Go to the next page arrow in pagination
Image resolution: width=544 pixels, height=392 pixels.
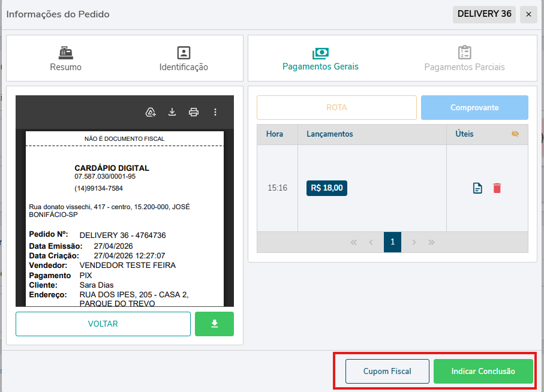(414, 242)
